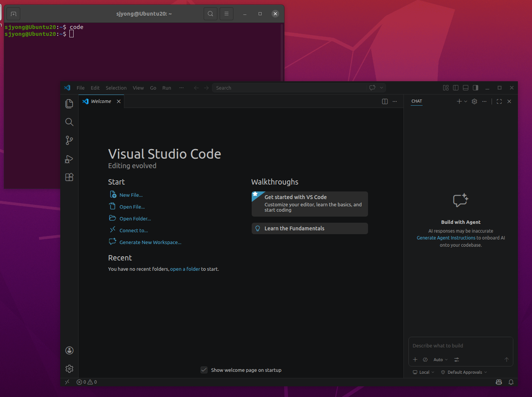The height and width of the screenshot is (397, 532).
Task: Click Connect to... link
Action: pyautogui.click(x=133, y=230)
